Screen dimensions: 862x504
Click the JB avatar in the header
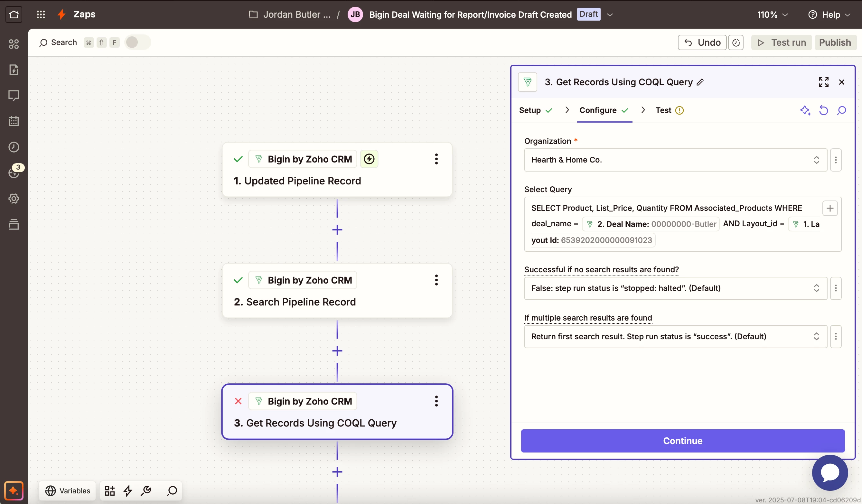pyautogui.click(x=355, y=14)
